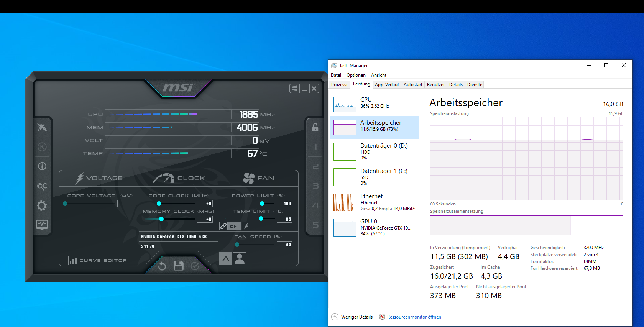Select Arbeitsspeicher in the performance list
644x327 pixels.
coord(374,127)
